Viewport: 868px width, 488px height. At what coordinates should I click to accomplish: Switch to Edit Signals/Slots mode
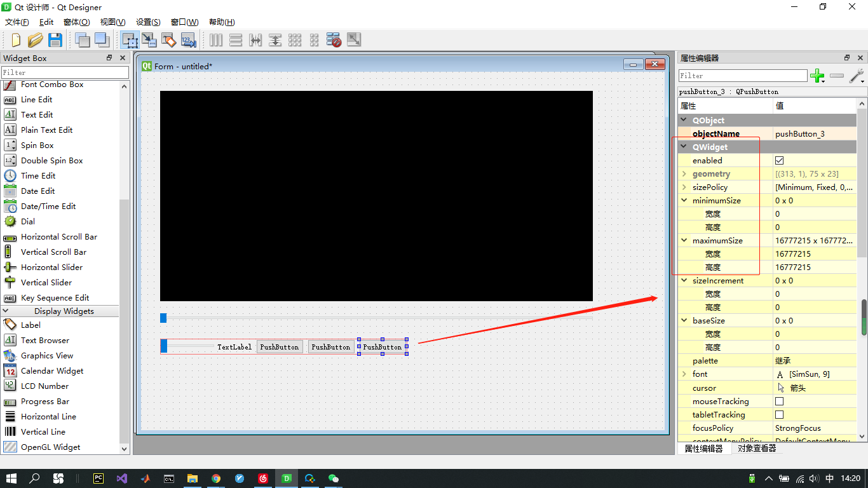(149, 39)
